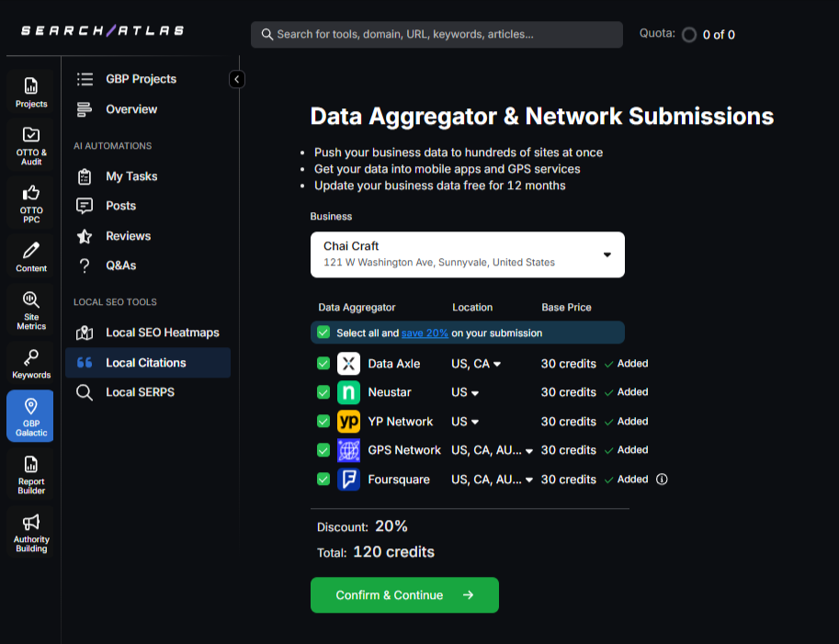Open the Chai Craft business dropdown
Image resolution: width=839 pixels, height=644 pixels.
[x=468, y=254]
